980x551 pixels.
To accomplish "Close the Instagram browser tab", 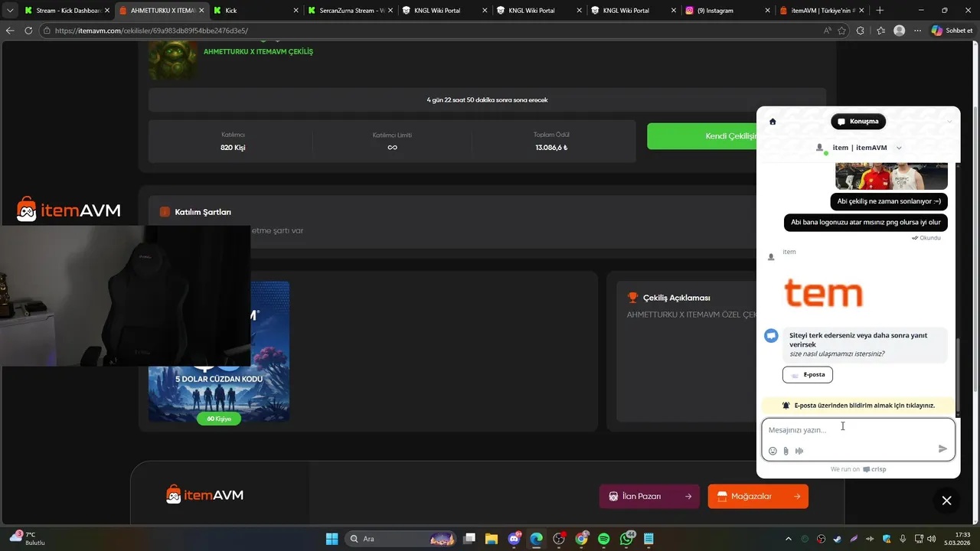I will [x=766, y=11].
